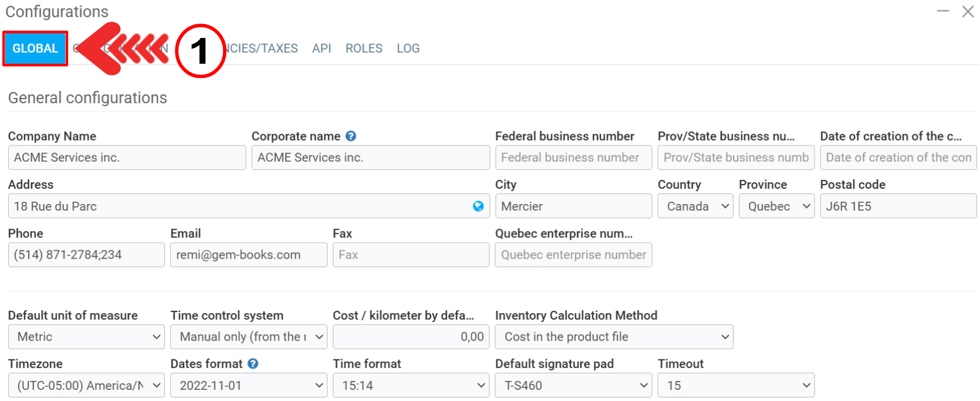Image resolution: width=980 pixels, height=401 pixels.
Task: Select the Postal code field
Action: click(x=898, y=206)
